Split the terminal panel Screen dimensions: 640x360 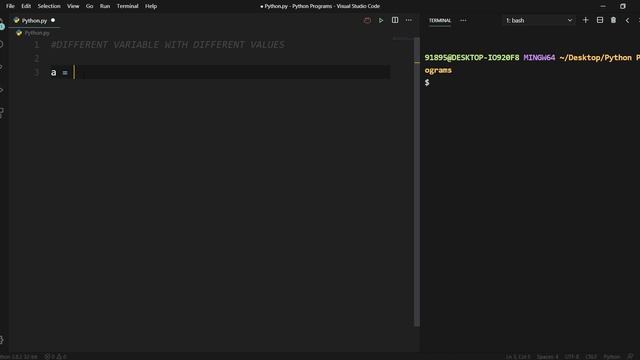(x=600, y=20)
